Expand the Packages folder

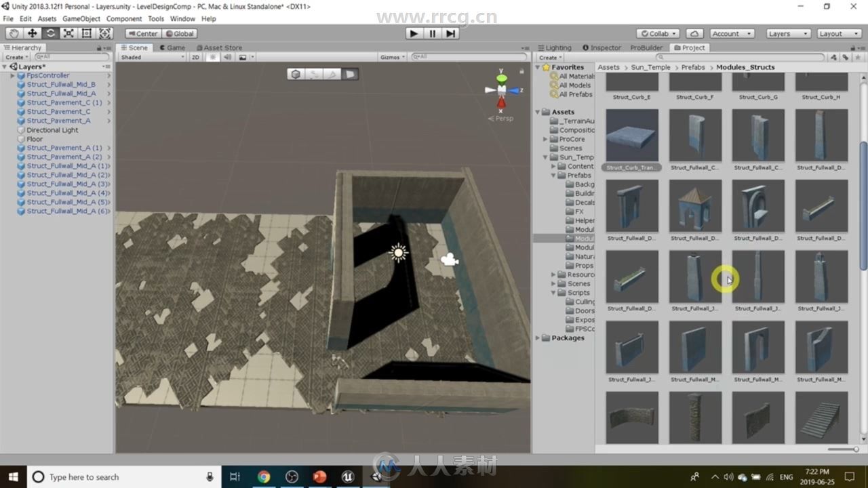(538, 338)
